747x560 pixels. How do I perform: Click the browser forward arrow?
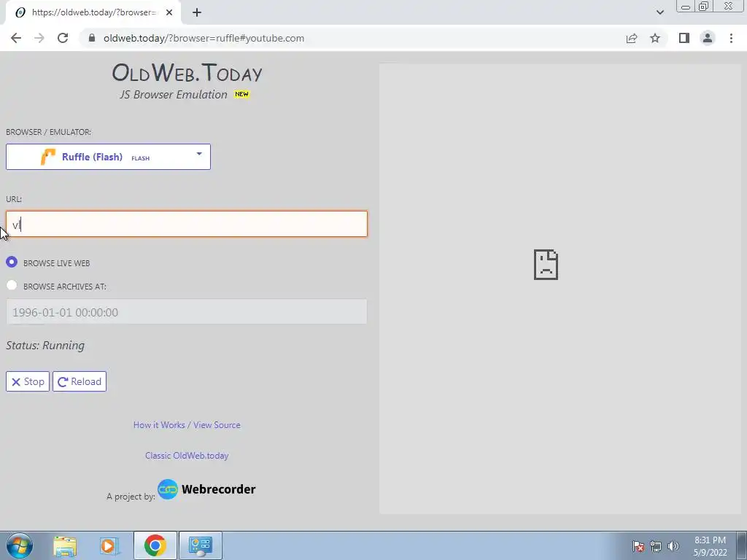39,38
